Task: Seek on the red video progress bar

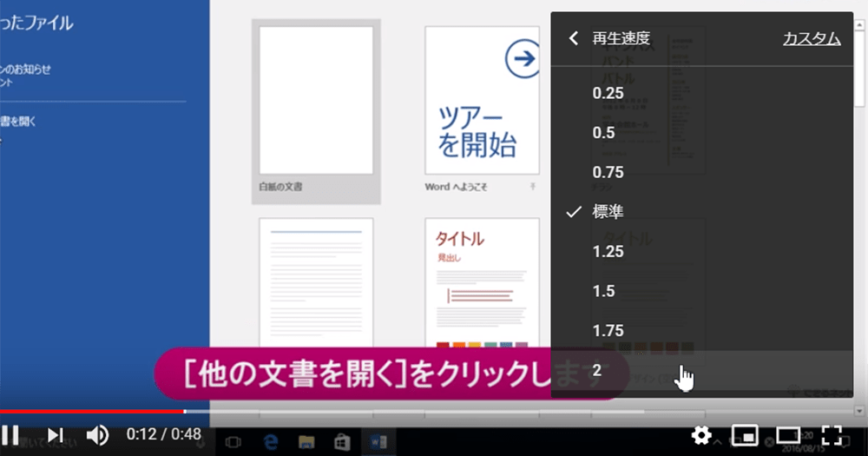Action: coord(93,412)
